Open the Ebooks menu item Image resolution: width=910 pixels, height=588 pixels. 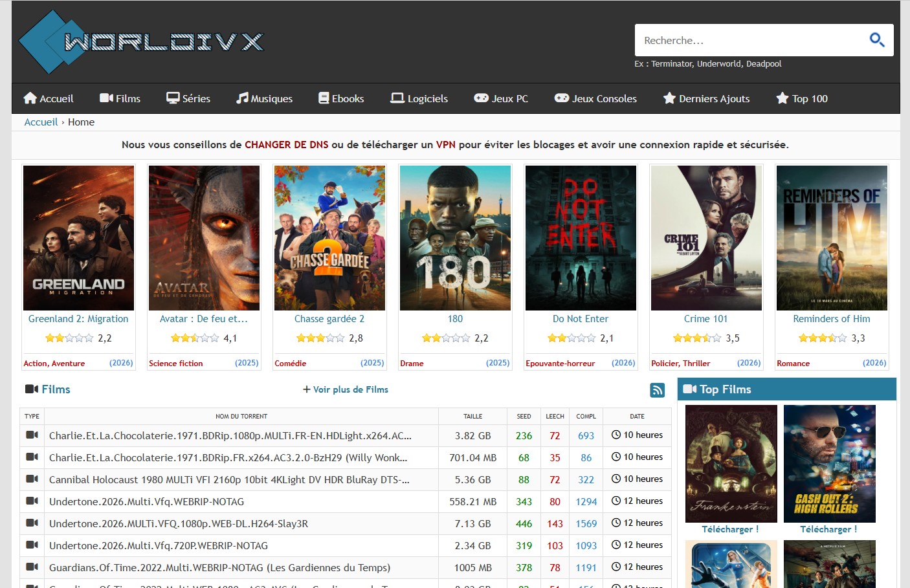pyautogui.click(x=341, y=98)
